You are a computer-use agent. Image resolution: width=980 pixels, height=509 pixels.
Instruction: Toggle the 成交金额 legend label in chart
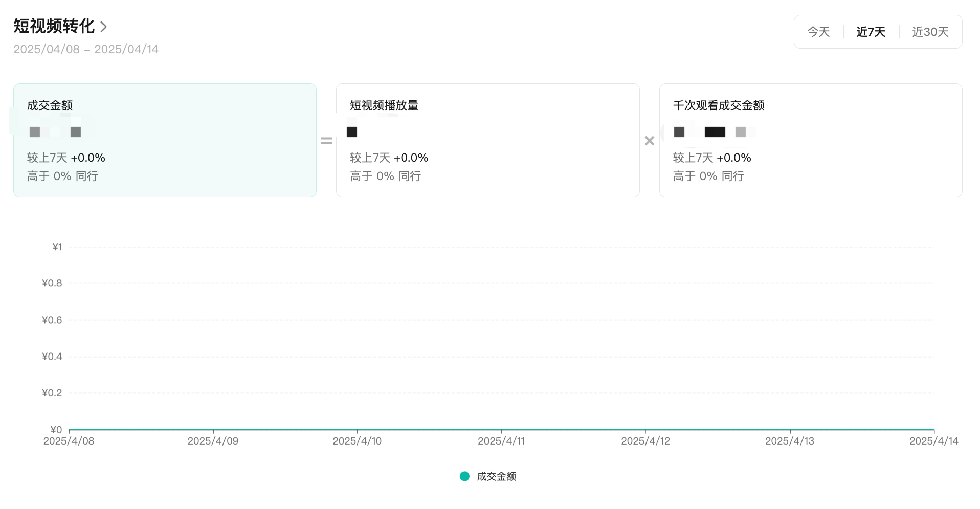click(x=496, y=476)
